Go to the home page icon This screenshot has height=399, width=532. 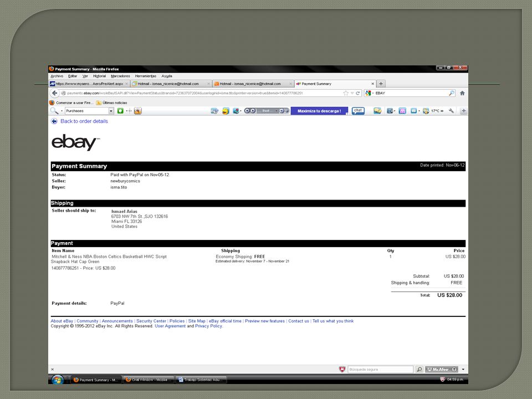pyautogui.click(x=462, y=93)
